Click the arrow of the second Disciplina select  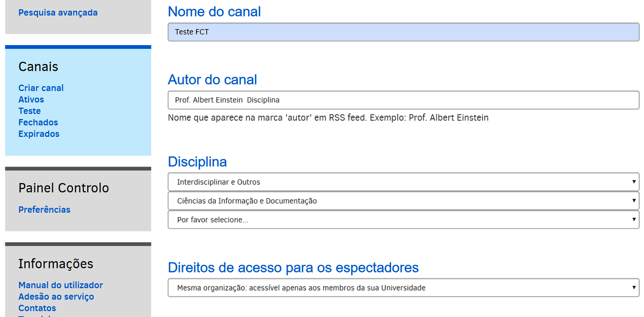(x=634, y=201)
